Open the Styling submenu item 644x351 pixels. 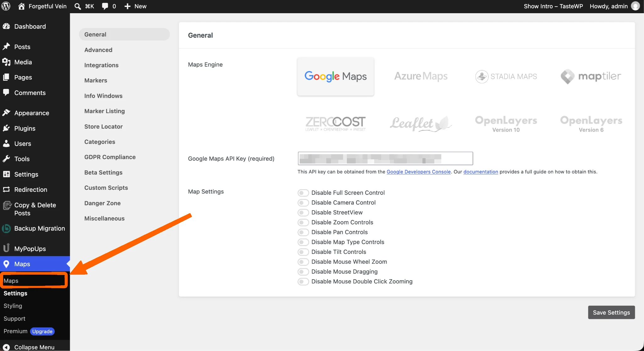point(13,306)
